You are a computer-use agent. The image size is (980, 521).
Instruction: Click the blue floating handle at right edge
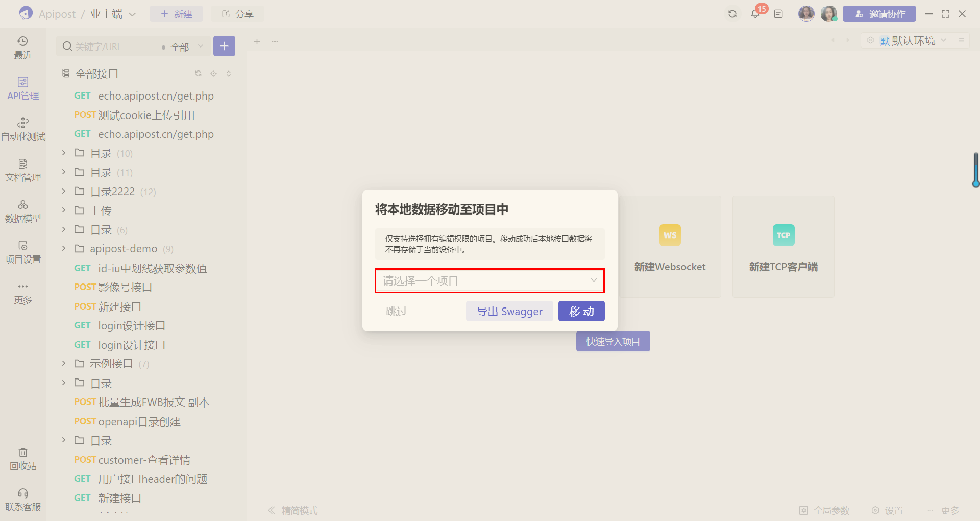pos(976,170)
